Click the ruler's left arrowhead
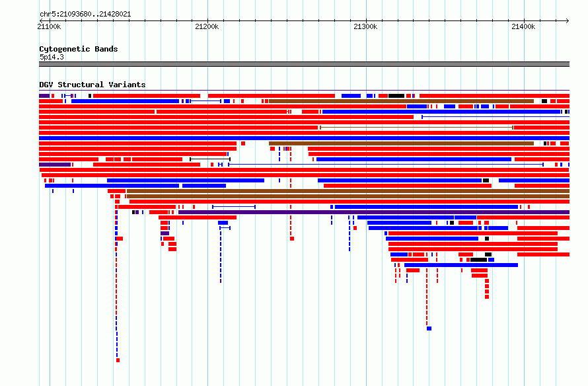The image size is (588, 386). tap(41, 20)
